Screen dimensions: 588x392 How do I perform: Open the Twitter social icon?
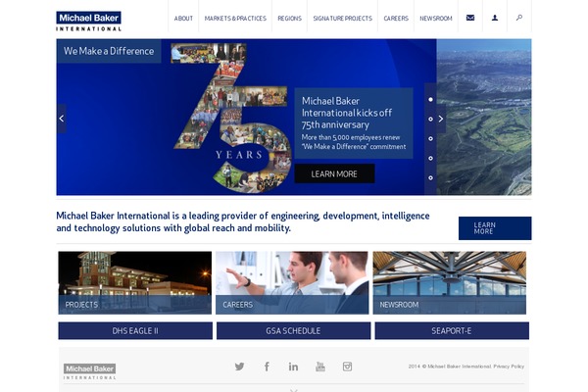point(240,367)
